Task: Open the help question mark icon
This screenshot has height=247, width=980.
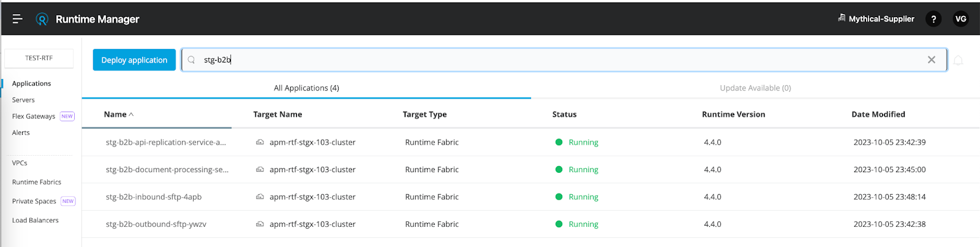Action: 933,19
